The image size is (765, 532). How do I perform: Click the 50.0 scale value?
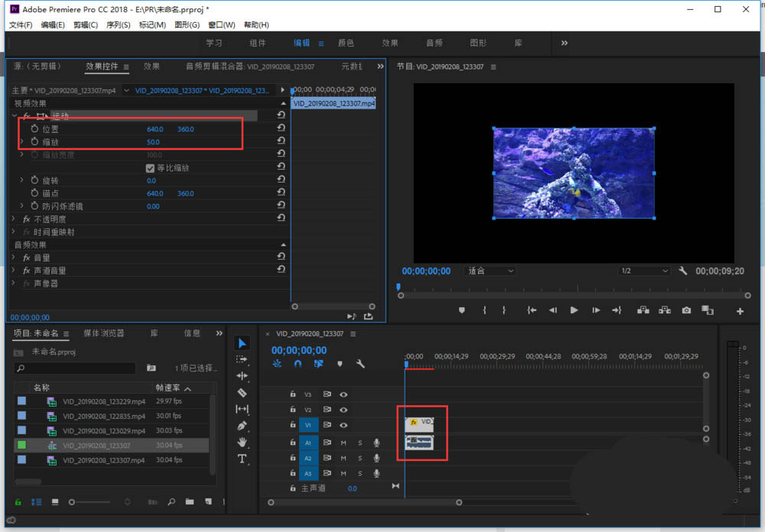coord(153,142)
